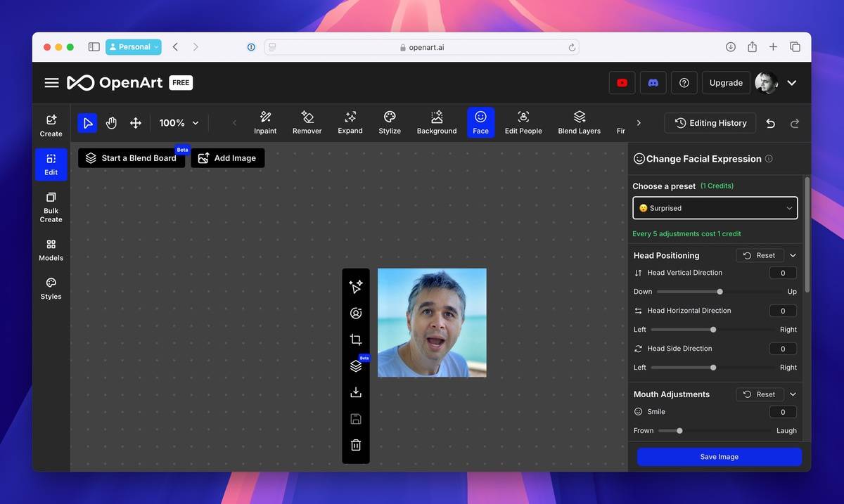Screen dimensions: 844x504
Task: Toggle the Safari sidebar icon
Action: point(94,47)
